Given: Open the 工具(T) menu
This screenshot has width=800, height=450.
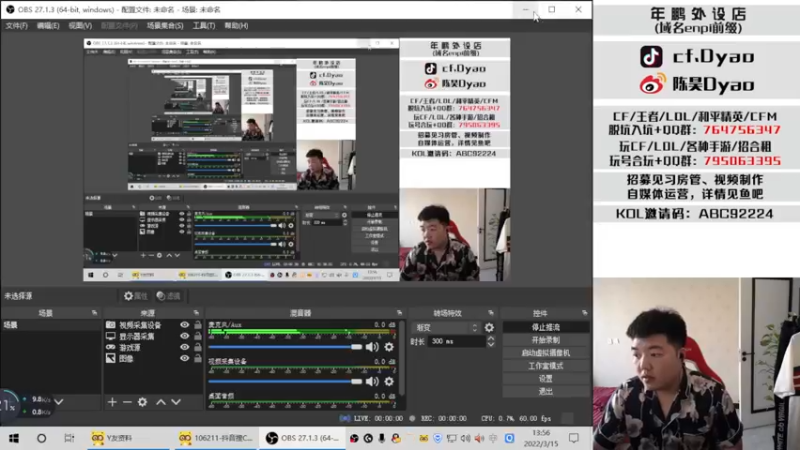Looking at the screenshot, I should pyautogui.click(x=204, y=26).
